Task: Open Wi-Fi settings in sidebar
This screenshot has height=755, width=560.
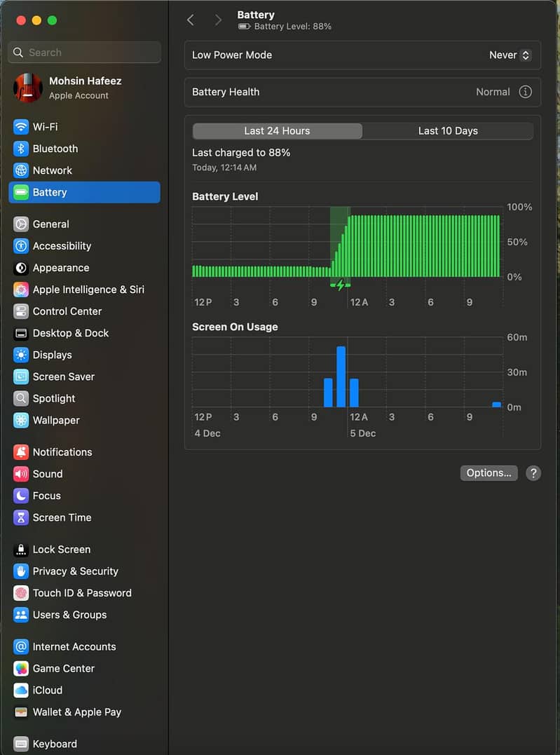Action: point(45,127)
